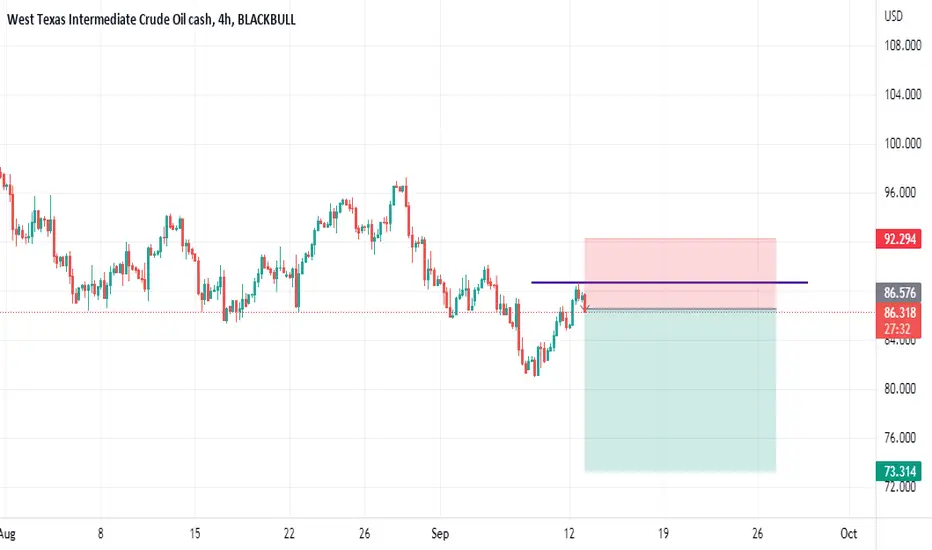Click the 100.000 price scale label
Screen dimensions: 932x550
pos(902,143)
